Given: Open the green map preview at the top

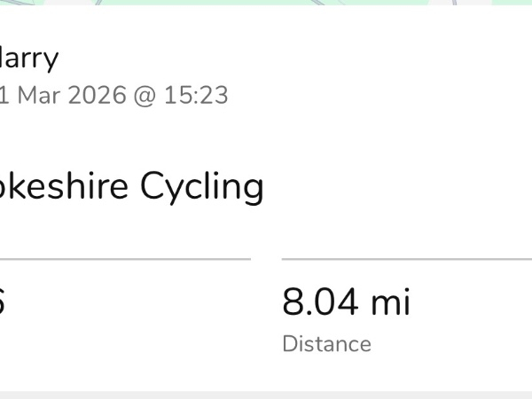Looking at the screenshot, I should tap(266, 3).
